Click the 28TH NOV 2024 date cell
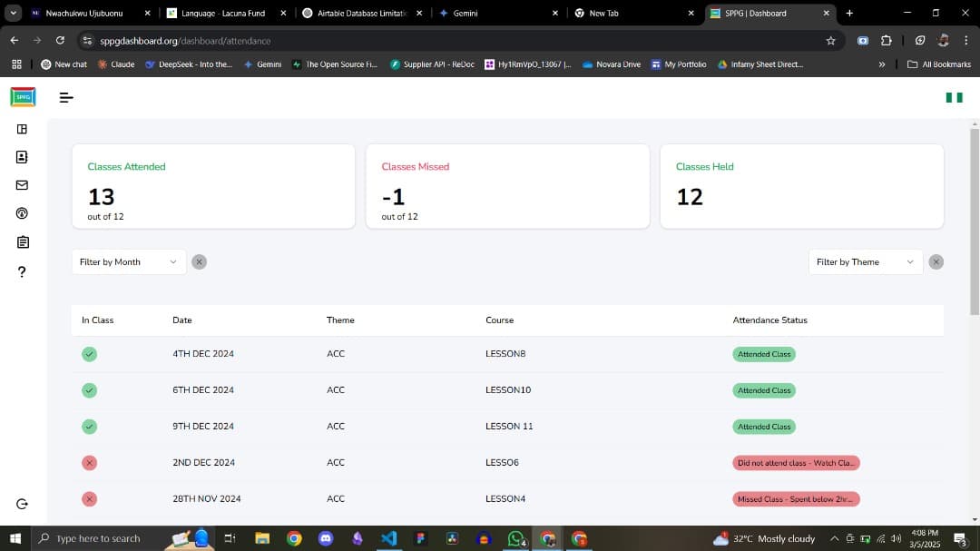Viewport: 980px width, 551px height. [206, 499]
